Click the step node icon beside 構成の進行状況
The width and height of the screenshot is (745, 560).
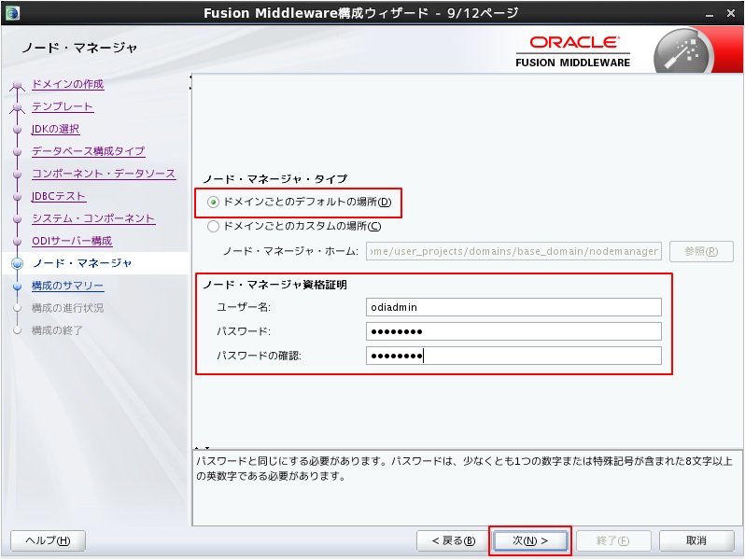[18, 308]
